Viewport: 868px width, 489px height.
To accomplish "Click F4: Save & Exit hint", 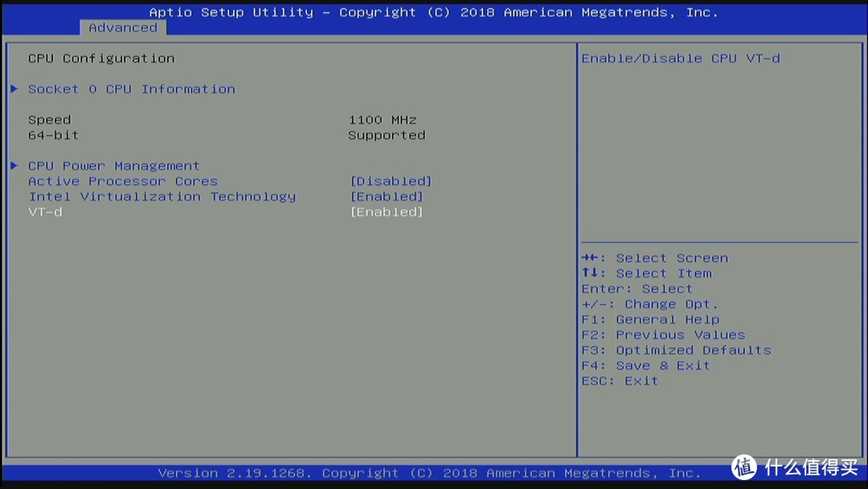I will pos(645,365).
